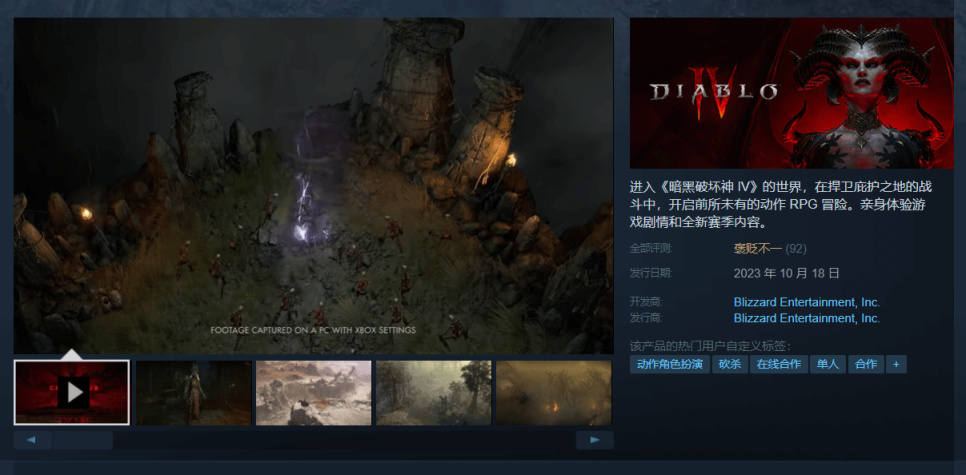Click the left arrow of the thumbnail strip
The height and width of the screenshot is (475, 966).
[32, 440]
